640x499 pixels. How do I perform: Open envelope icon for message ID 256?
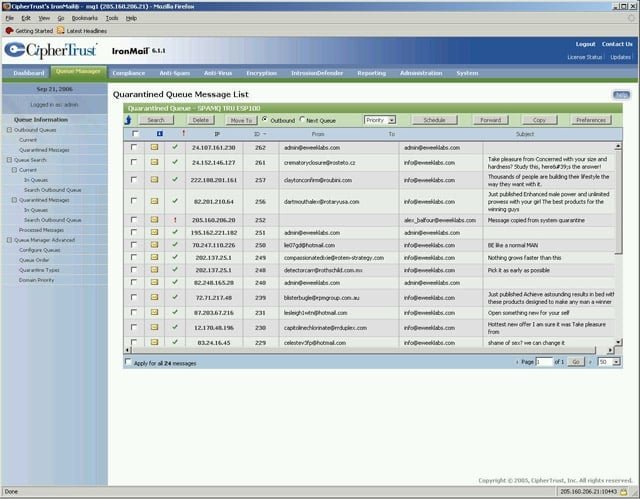click(154, 201)
